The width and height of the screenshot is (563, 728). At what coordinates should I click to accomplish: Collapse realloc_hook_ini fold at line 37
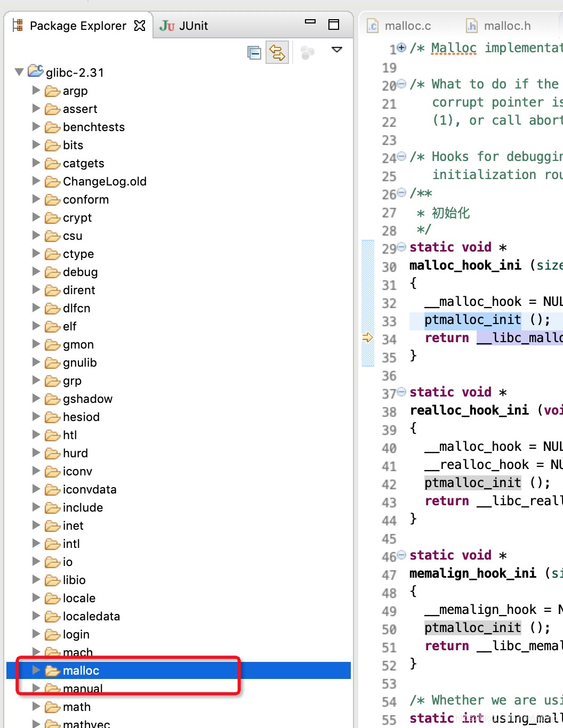[402, 392]
